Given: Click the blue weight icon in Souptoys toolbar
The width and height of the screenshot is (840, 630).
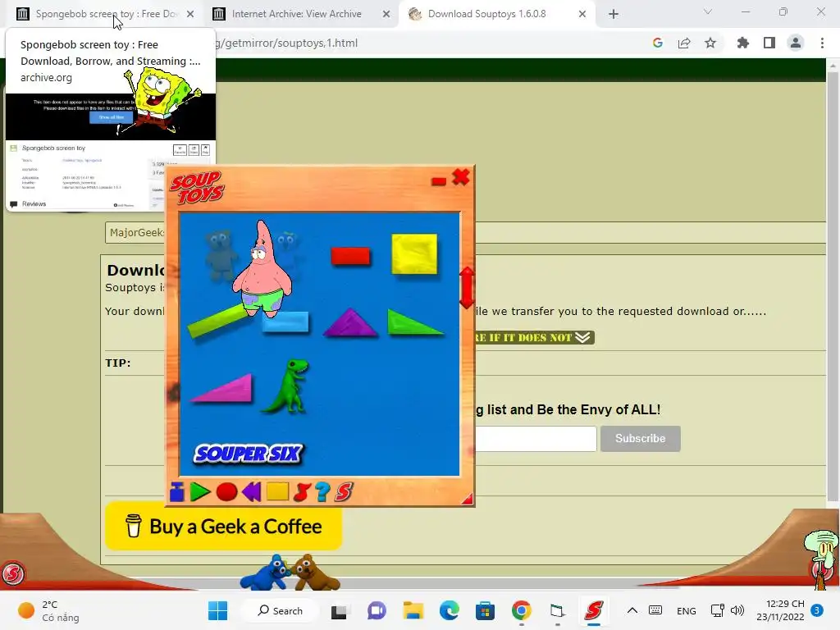Looking at the screenshot, I should (x=177, y=491).
